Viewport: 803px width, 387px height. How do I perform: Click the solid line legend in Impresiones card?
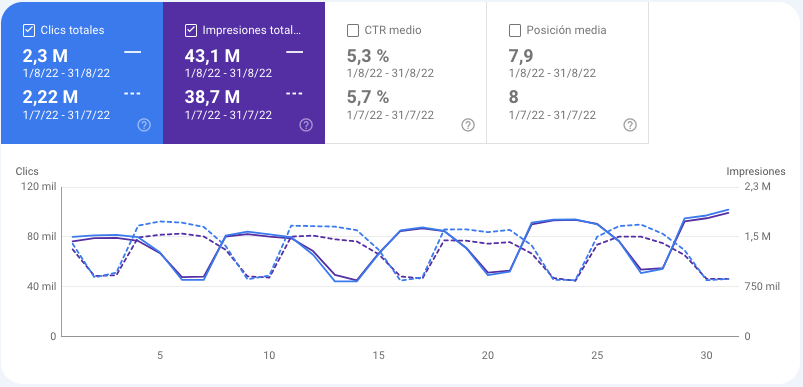tap(294, 52)
